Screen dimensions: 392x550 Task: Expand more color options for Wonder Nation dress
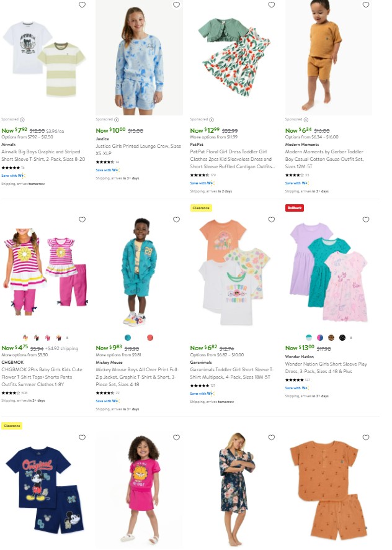[351, 338]
